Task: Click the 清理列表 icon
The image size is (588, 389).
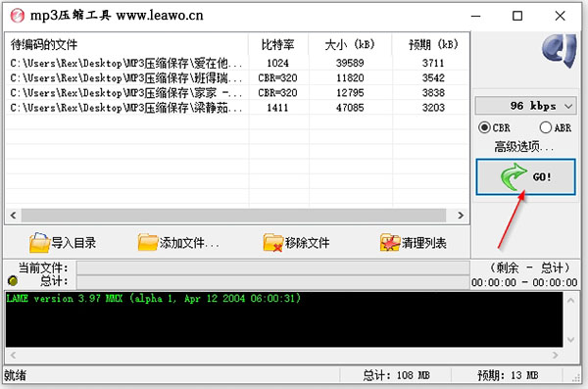Action: [x=390, y=242]
